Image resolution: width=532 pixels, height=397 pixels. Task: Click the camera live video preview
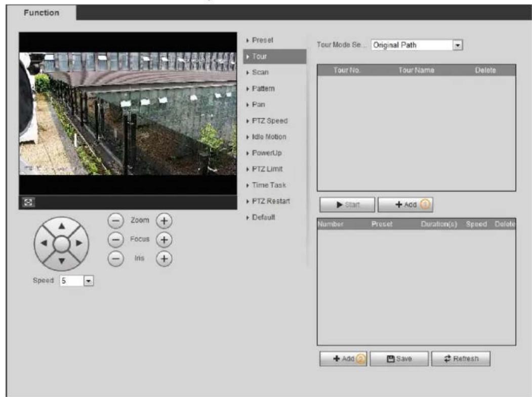[128, 114]
